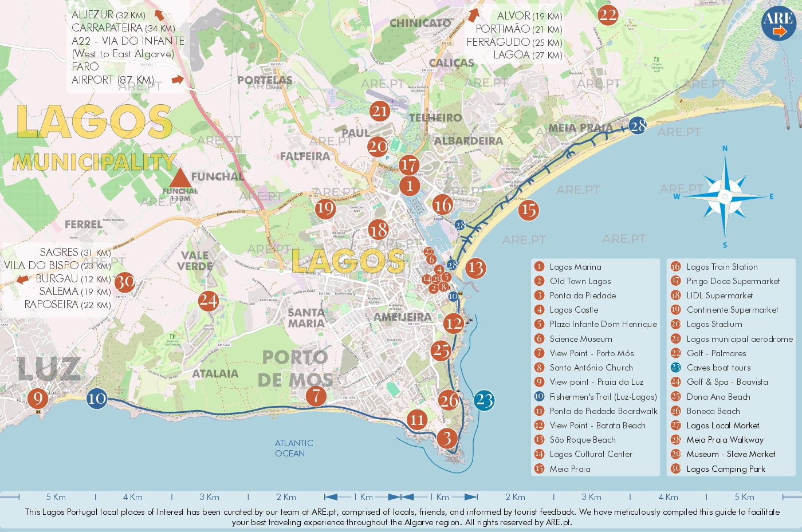Click marker 22 for Golf - Palmares

[608, 14]
